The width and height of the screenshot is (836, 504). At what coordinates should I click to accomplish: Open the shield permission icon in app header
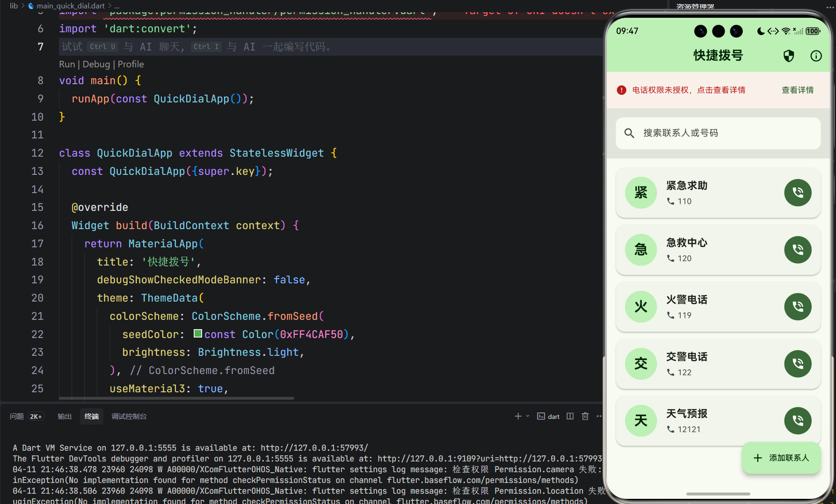point(789,56)
